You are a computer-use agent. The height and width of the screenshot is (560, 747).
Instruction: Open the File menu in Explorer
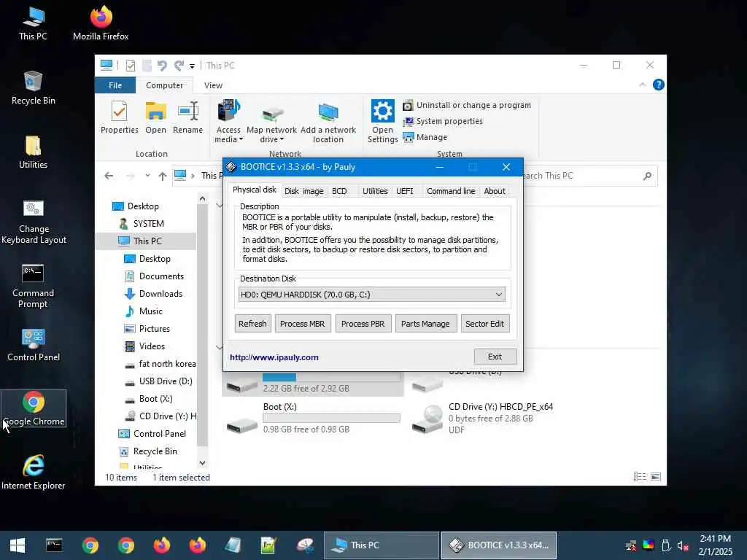(x=115, y=85)
